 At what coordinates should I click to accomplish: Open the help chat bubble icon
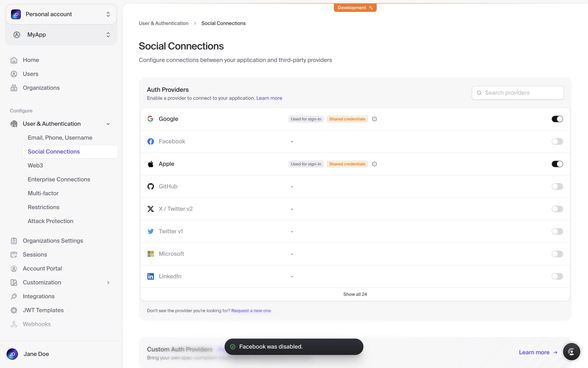[x=571, y=352]
